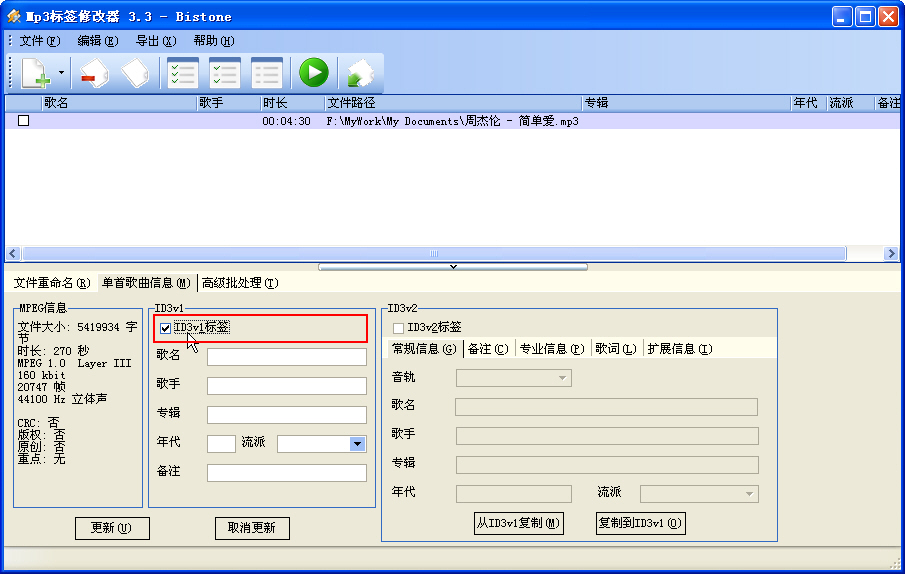Switch to the 高级批处理(T) tab

click(x=240, y=283)
